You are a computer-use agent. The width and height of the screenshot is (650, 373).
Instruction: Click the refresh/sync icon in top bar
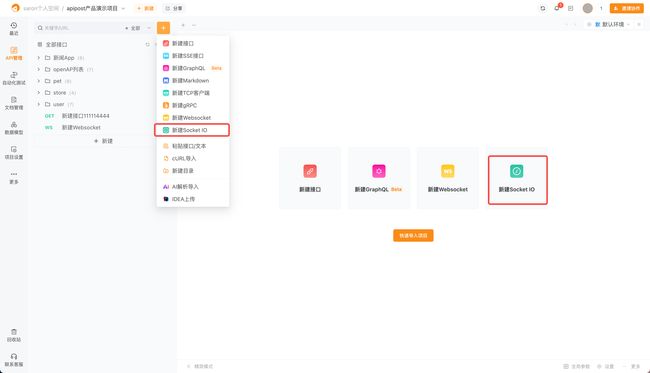543,8
